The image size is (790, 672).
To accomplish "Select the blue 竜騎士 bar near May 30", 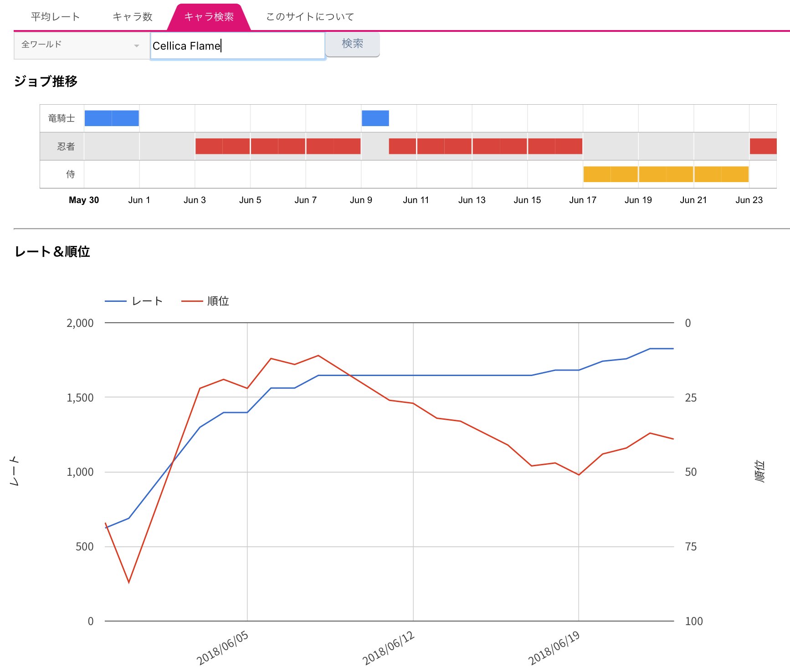I will point(112,117).
